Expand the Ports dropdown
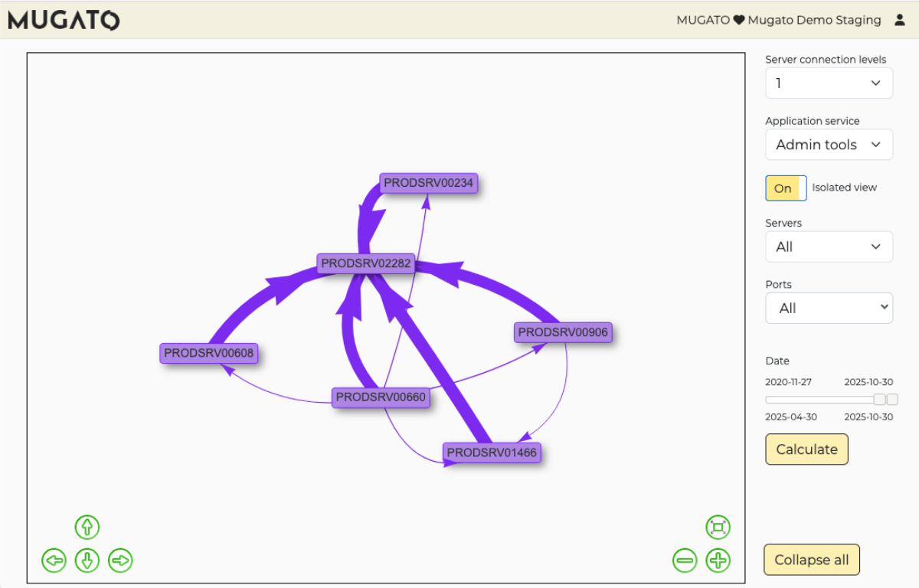 click(829, 309)
